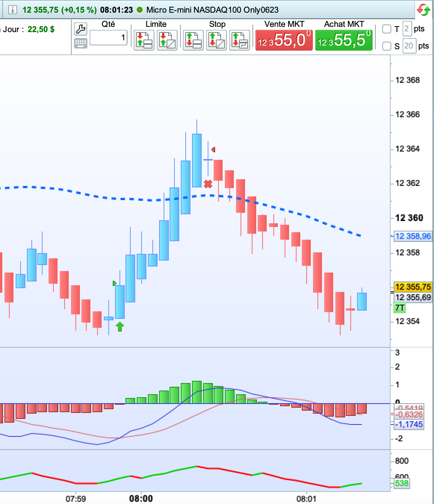This screenshot has height=504, width=434.
Task: Click the 7T timeframe label
Action: click(x=400, y=308)
